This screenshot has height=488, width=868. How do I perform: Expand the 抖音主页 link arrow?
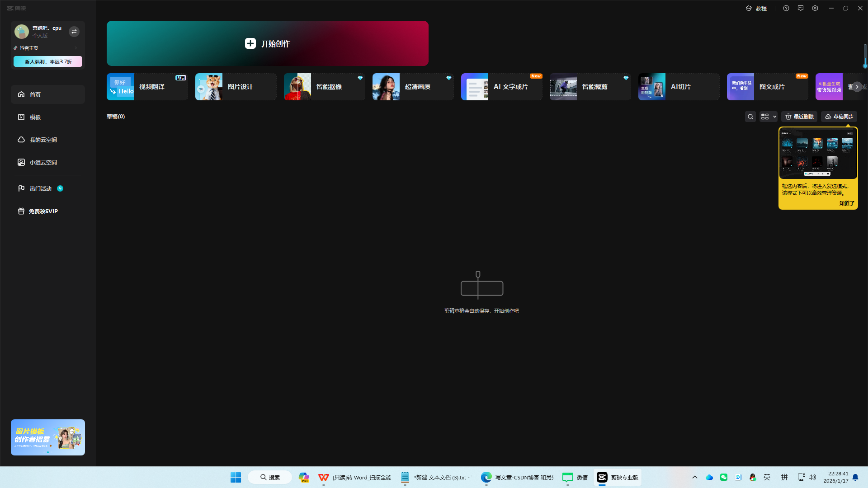click(x=76, y=48)
